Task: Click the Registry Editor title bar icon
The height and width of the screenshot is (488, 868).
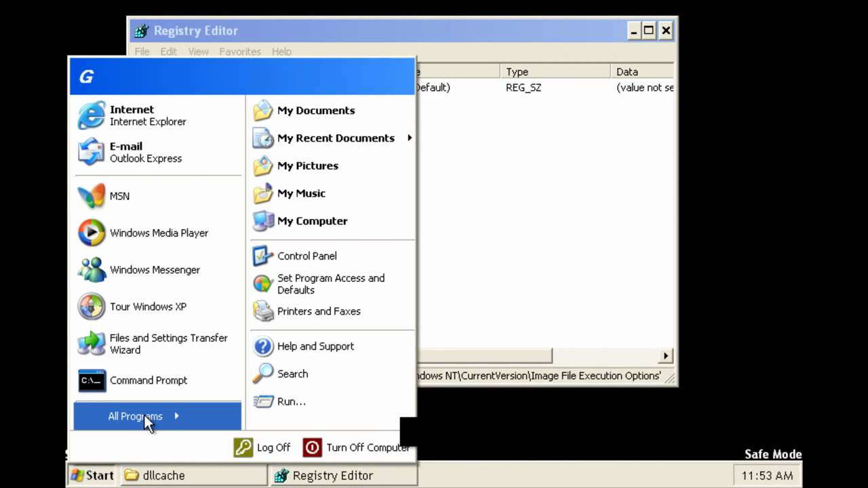Action: coord(141,30)
